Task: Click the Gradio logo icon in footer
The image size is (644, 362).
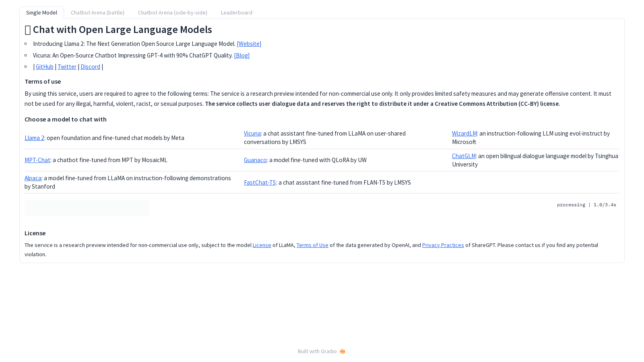Action: click(x=343, y=352)
